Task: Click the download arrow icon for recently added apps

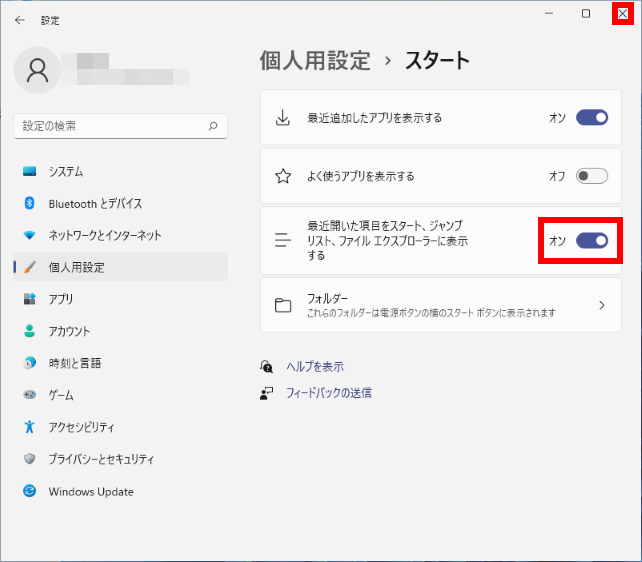Action: 283,117
